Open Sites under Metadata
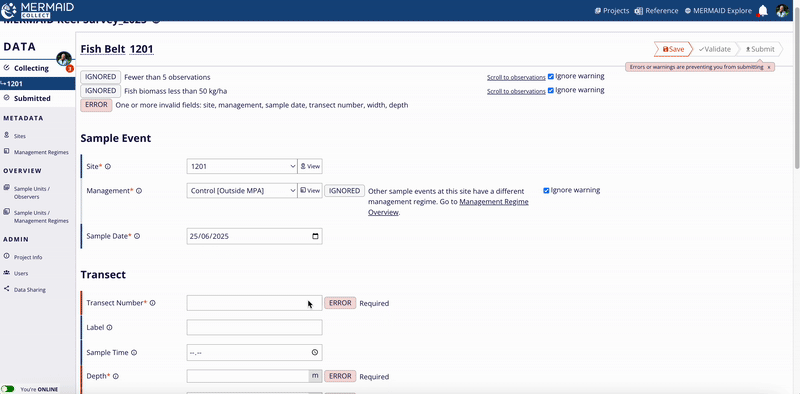800x394 pixels. coord(20,136)
